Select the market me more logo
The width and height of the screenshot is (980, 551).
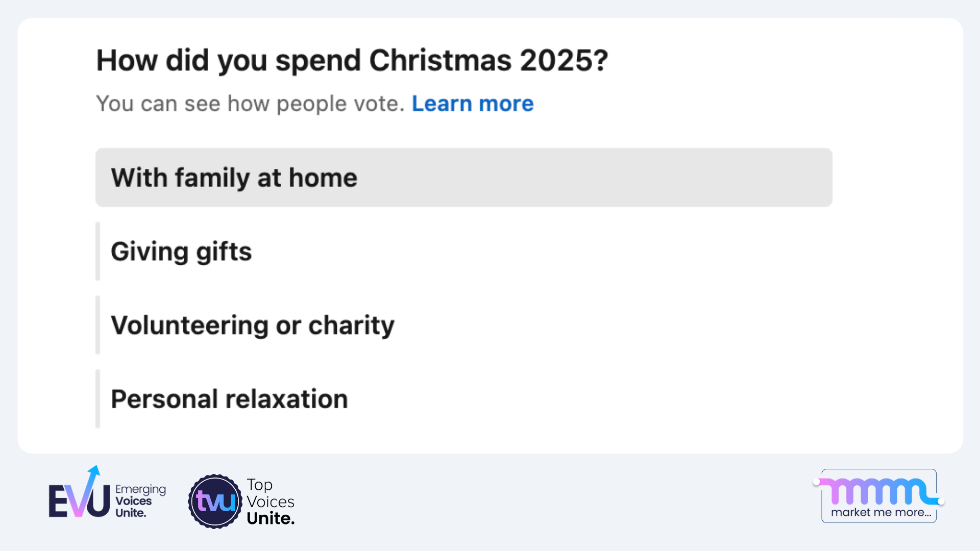(878, 496)
